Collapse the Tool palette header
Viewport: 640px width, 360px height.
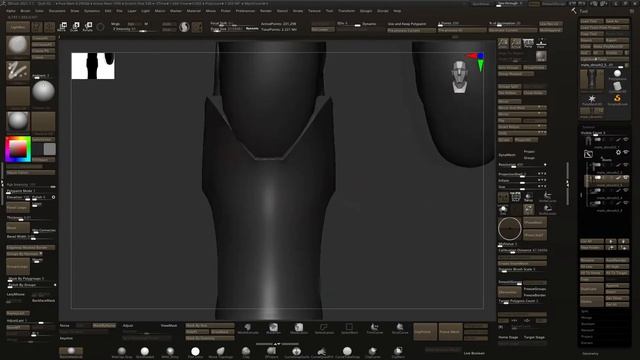coord(584,11)
